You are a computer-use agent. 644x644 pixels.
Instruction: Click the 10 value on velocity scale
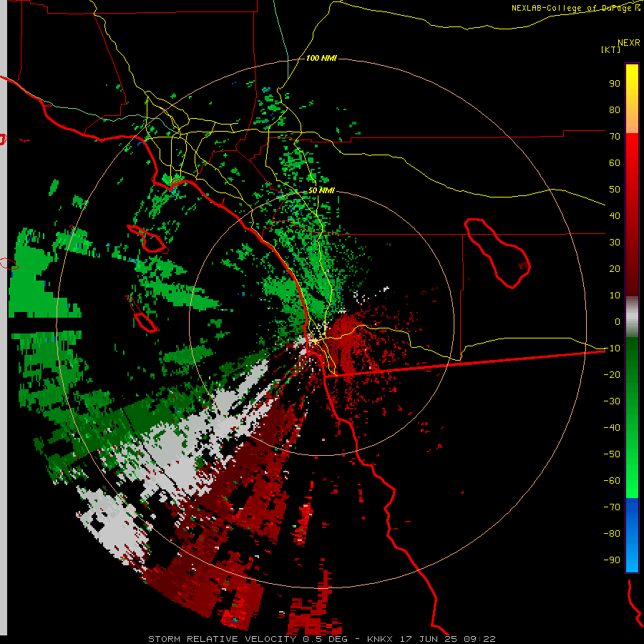click(x=615, y=296)
